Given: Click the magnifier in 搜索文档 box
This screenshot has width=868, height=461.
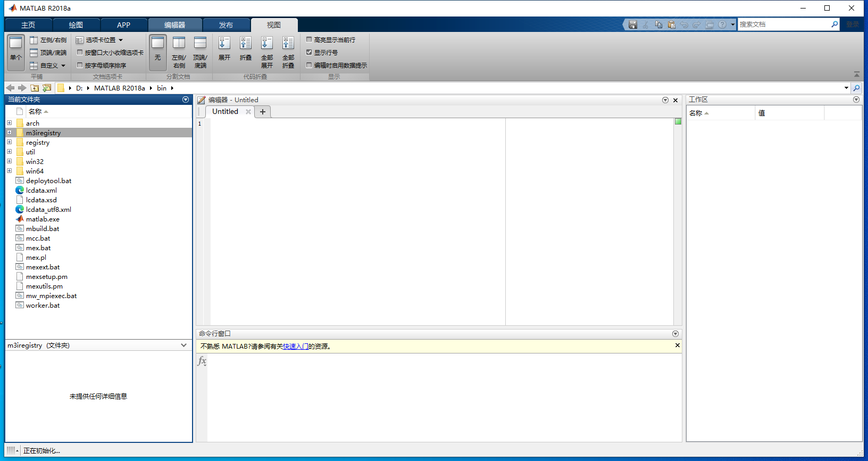Looking at the screenshot, I should 834,24.
